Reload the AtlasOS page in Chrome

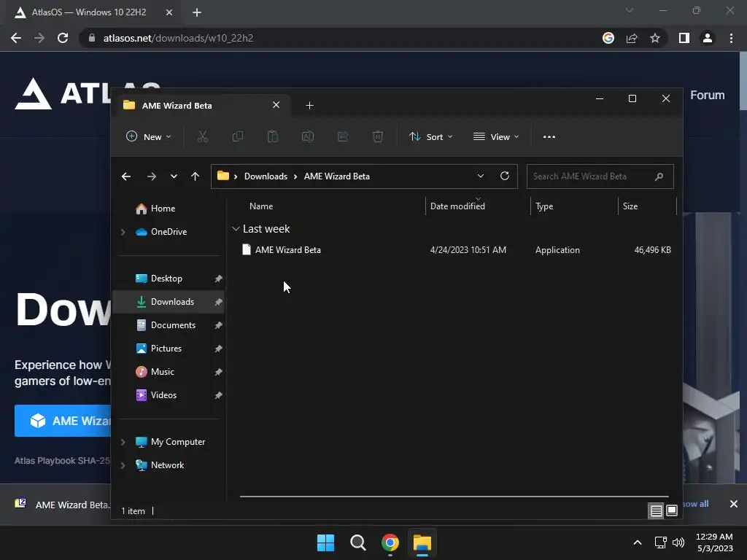coord(63,38)
